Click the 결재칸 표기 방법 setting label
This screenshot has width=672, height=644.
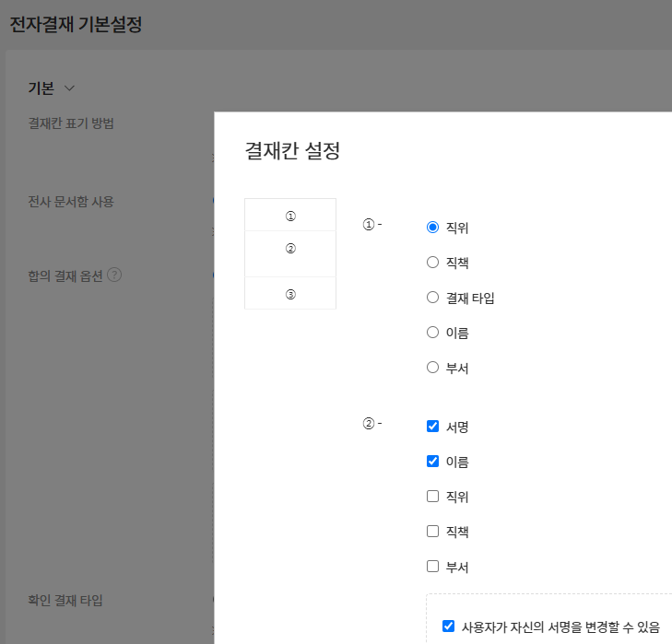(x=71, y=123)
